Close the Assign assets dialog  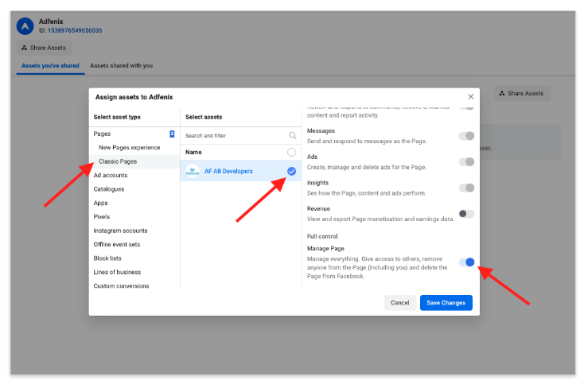(x=471, y=97)
